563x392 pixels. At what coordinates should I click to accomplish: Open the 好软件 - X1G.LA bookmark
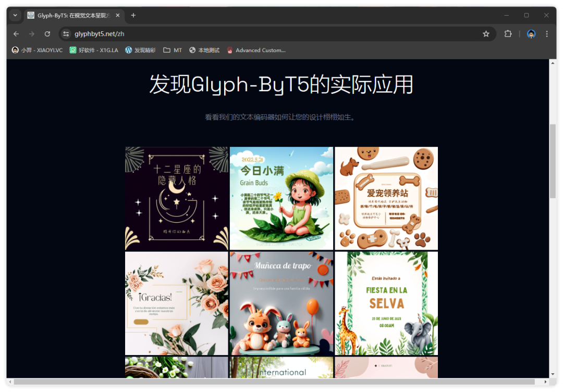point(94,50)
